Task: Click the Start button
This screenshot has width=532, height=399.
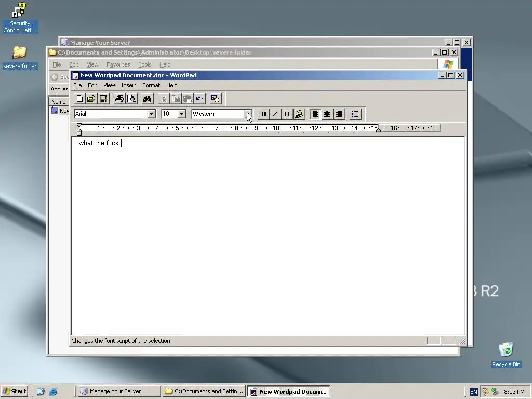Action: tap(14, 391)
